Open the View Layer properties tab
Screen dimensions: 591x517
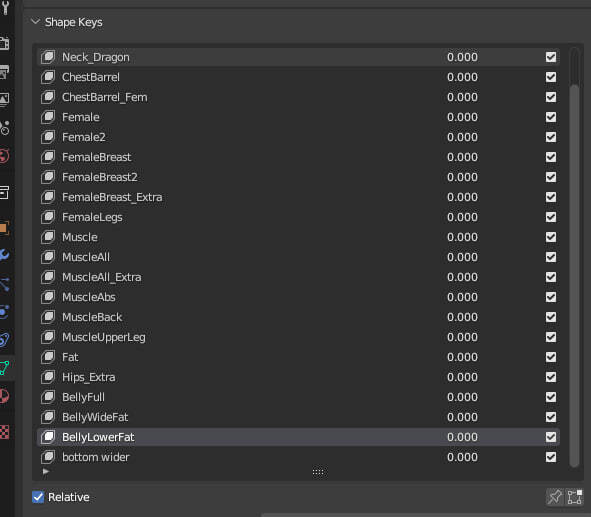pos(5,99)
